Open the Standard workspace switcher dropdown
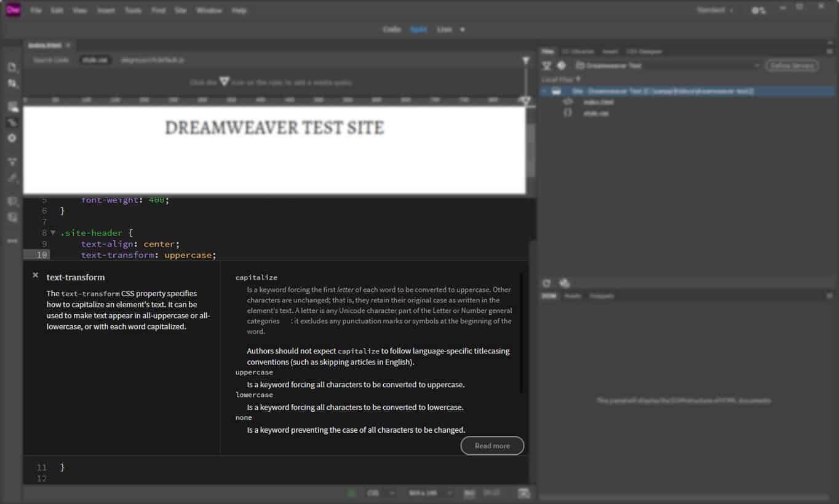The width and height of the screenshot is (839, 504). pyautogui.click(x=715, y=10)
